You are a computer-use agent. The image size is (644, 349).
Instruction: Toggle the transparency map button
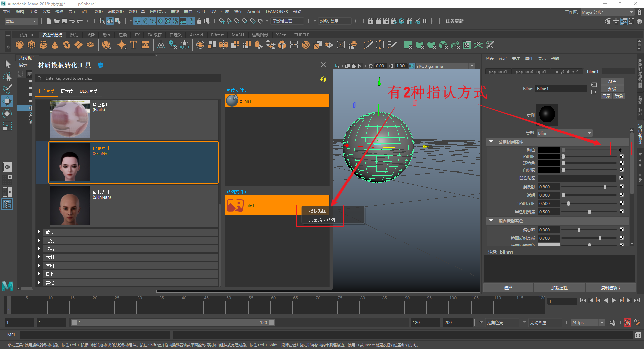[621, 157]
